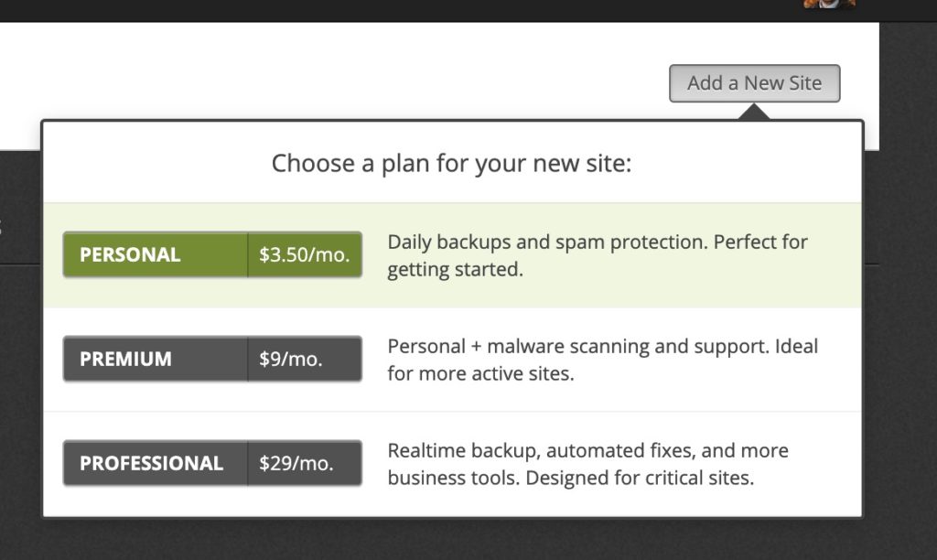The width and height of the screenshot is (937, 560).
Task: Click the Realtime backup, automated fixes description
Action: point(588,464)
